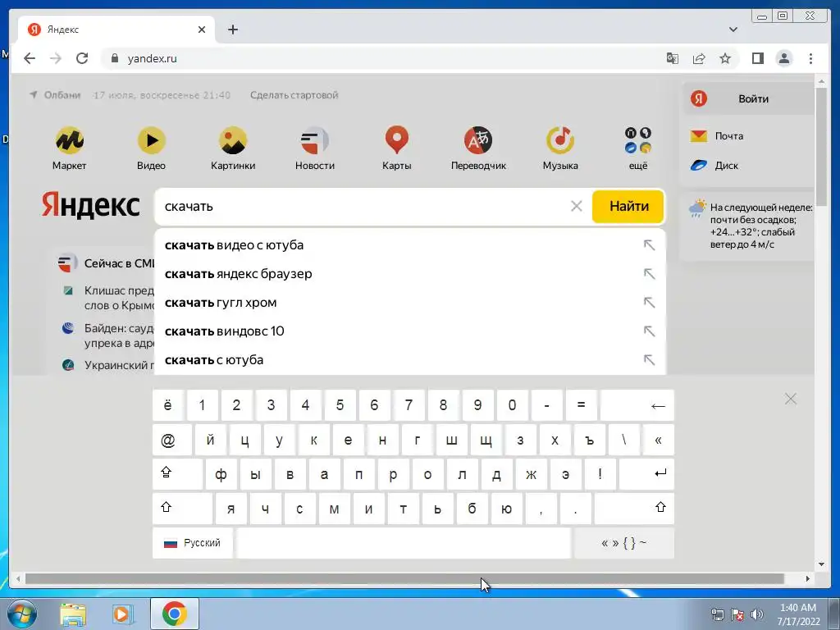The image size is (840, 630).
Task: Toggle right shift key on virtual keyboard
Action: (634, 508)
